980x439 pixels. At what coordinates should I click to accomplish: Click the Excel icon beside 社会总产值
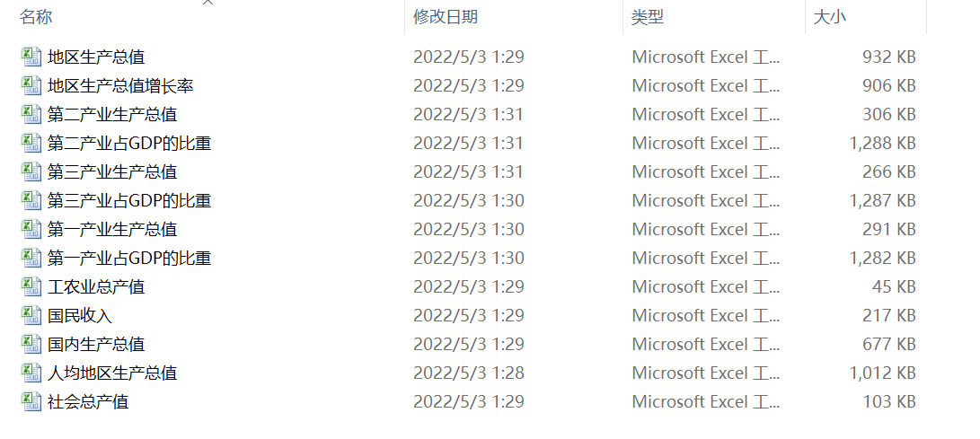[x=31, y=401]
